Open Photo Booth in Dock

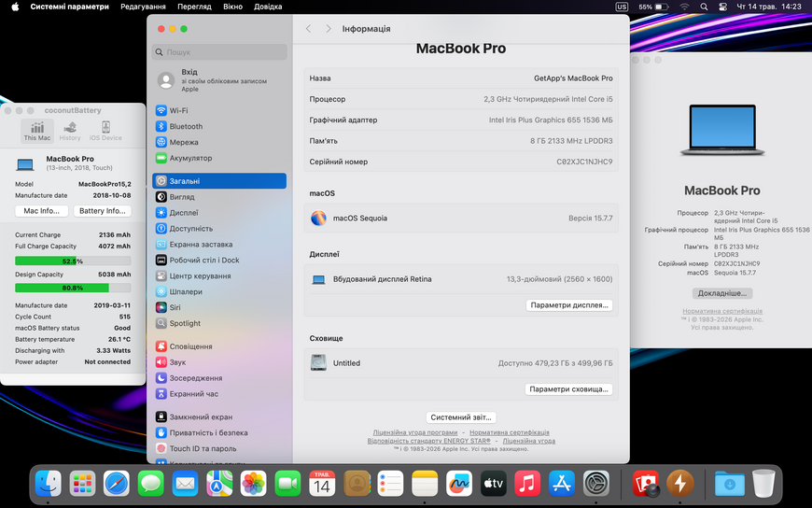(x=646, y=484)
